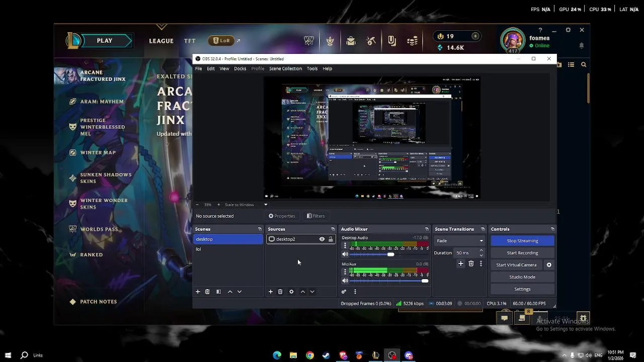644x362 pixels.
Task: Add a scene transition with plus
Action: (461, 263)
